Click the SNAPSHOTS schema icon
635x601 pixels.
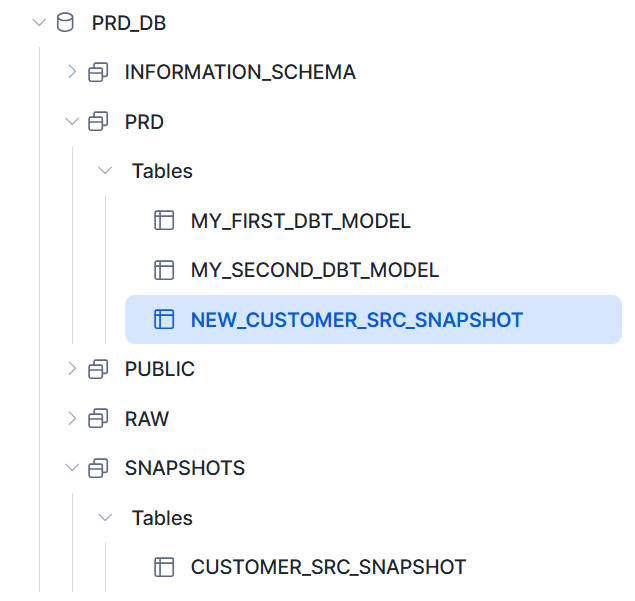[98, 468]
